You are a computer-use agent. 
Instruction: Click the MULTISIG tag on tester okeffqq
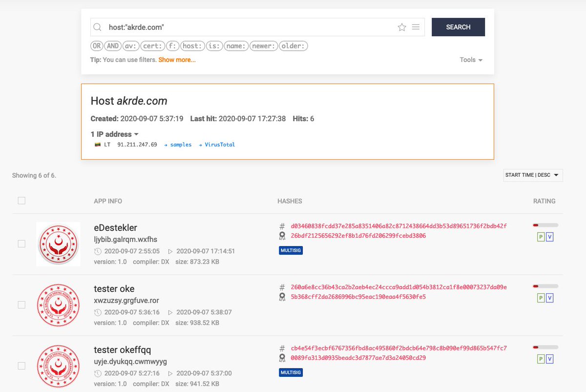(291, 372)
